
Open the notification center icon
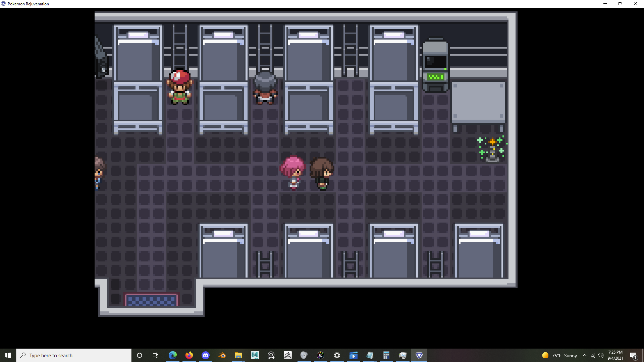pos(633,355)
